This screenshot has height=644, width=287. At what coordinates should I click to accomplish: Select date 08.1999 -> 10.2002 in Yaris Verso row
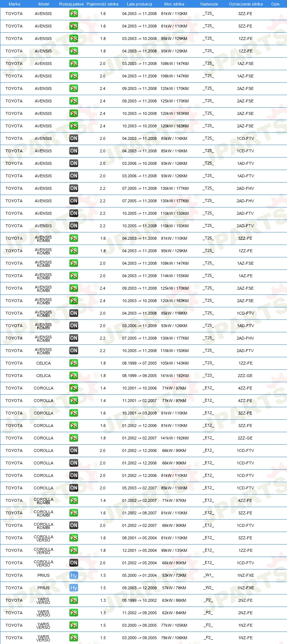pos(139,600)
